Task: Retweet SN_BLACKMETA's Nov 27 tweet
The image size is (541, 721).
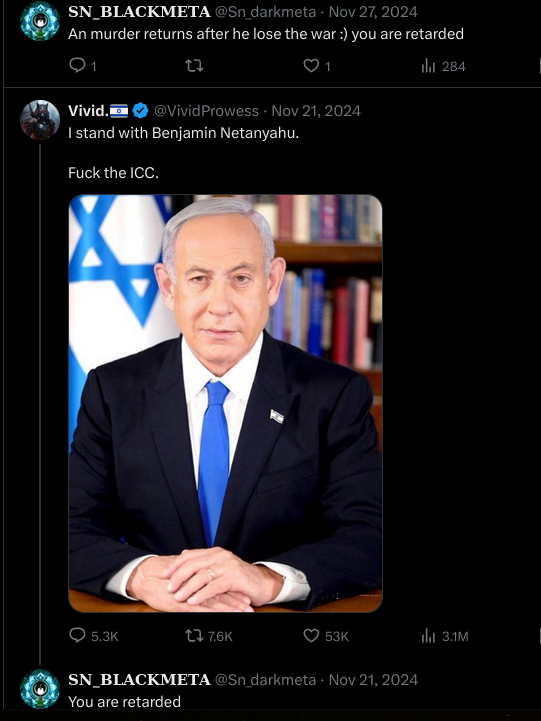Action: point(194,66)
